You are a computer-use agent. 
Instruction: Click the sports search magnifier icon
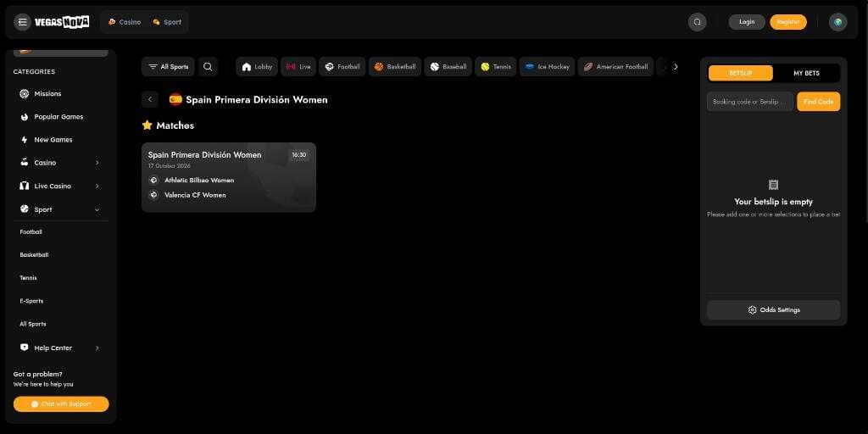pyautogui.click(x=208, y=66)
